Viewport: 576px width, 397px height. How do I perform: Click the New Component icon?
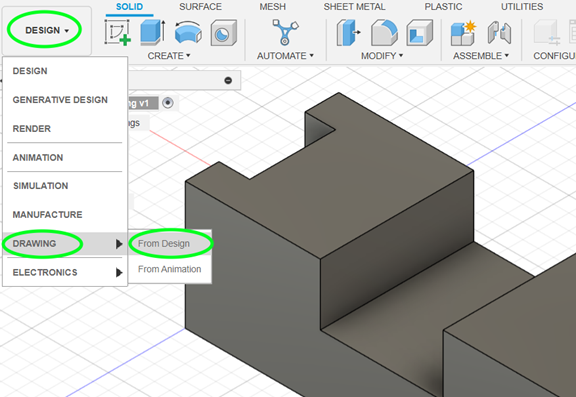click(463, 33)
